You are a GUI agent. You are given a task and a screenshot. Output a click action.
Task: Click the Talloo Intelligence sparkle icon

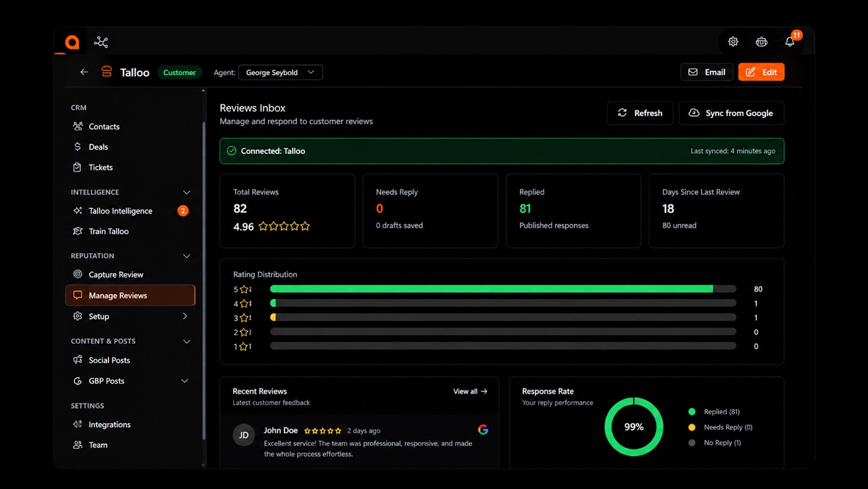point(77,211)
